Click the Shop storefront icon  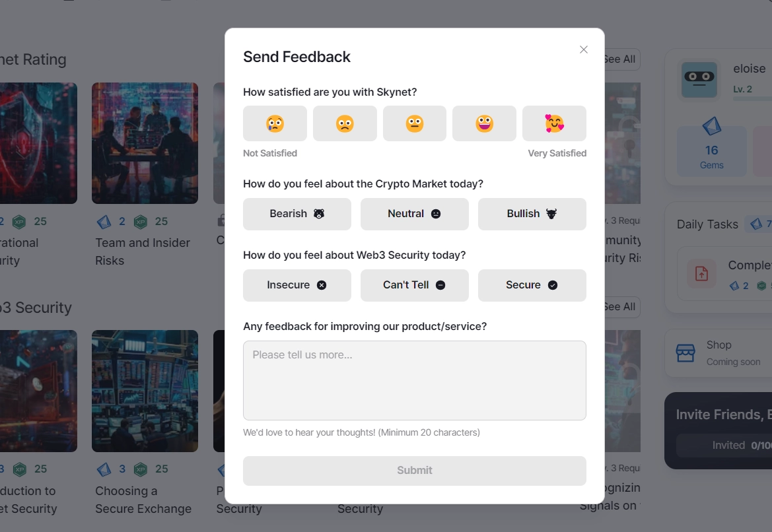[683, 352]
